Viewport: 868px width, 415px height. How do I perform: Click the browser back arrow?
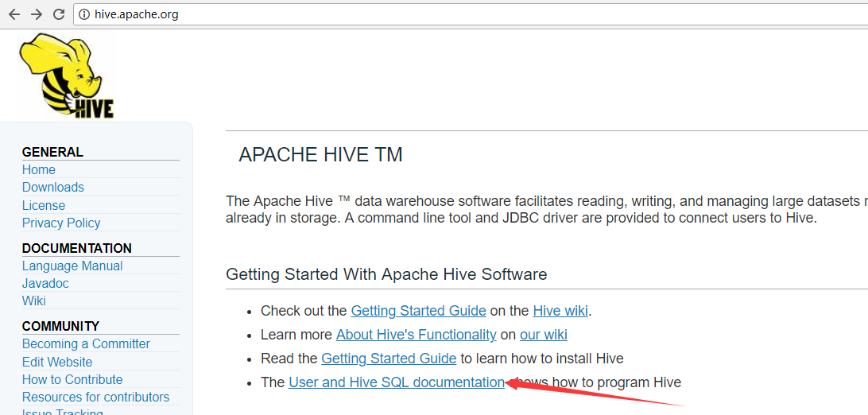point(14,14)
